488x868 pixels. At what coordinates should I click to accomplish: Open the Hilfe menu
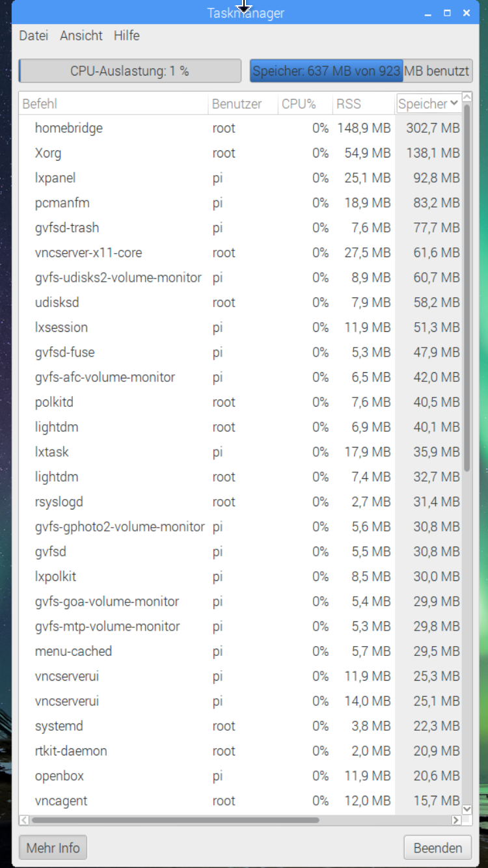coord(126,36)
